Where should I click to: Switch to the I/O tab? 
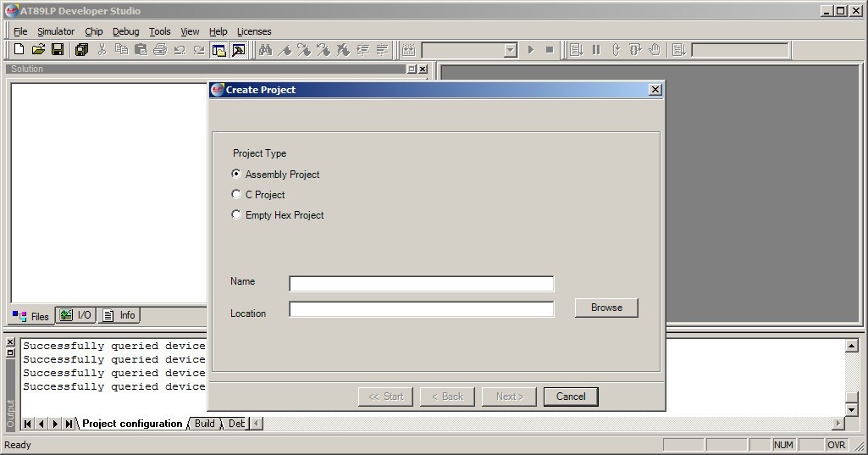pyautogui.click(x=76, y=315)
